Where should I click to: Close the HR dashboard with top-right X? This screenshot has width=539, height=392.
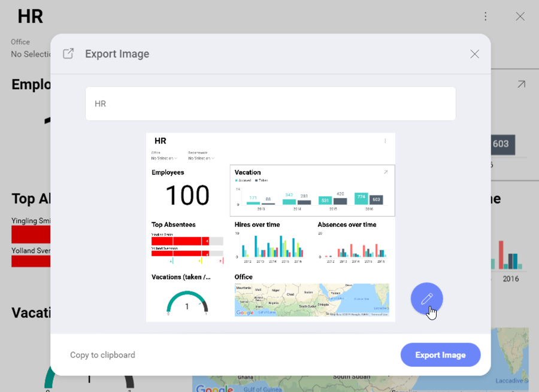click(x=520, y=17)
